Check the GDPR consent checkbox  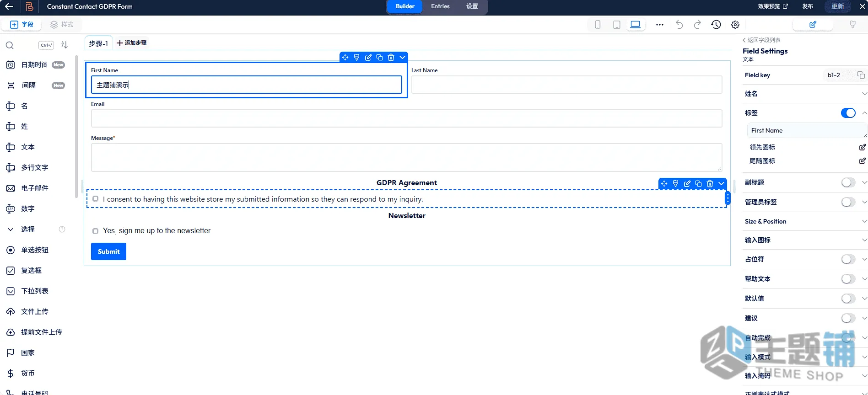[95, 199]
